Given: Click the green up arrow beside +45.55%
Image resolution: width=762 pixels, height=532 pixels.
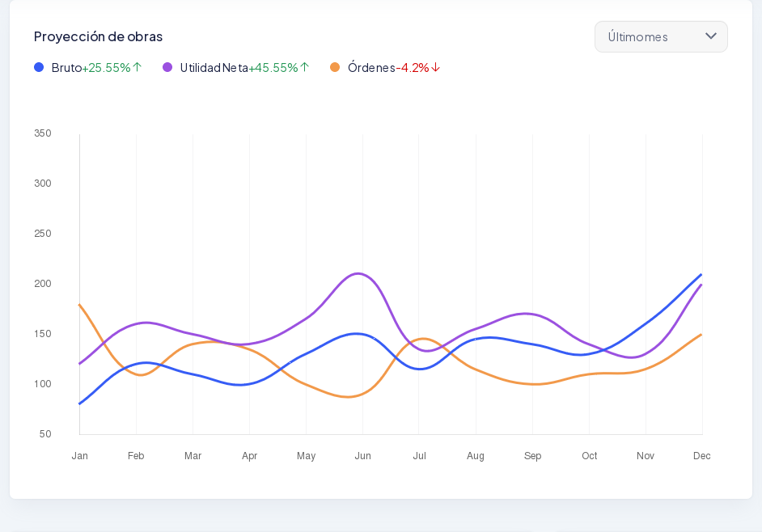Looking at the screenshot, I should pyautogui.click(x=305, y=67).
